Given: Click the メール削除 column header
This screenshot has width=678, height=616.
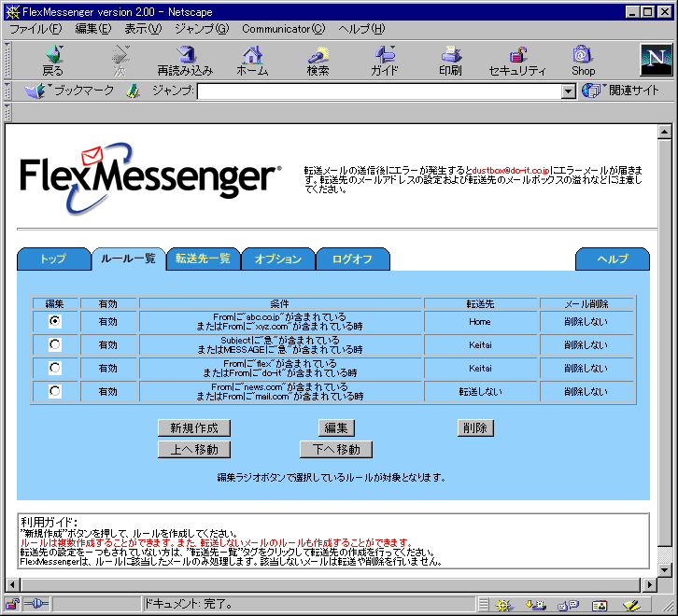Looking at the screenshot, I should point(586,303).
